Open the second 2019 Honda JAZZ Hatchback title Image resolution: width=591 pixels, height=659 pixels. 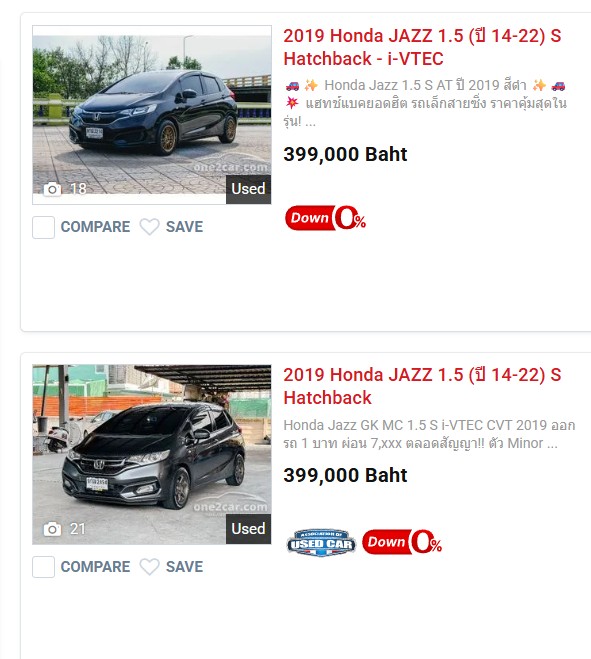click(x=422, y=386)
